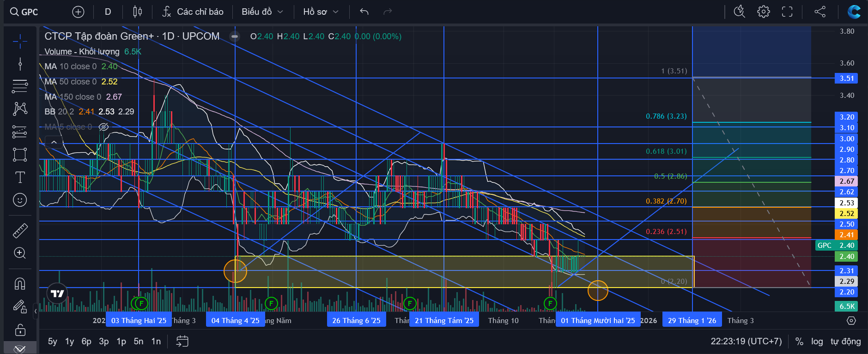868x354 pixels.
Task: Select the text annotation tool
Action: 20,177
